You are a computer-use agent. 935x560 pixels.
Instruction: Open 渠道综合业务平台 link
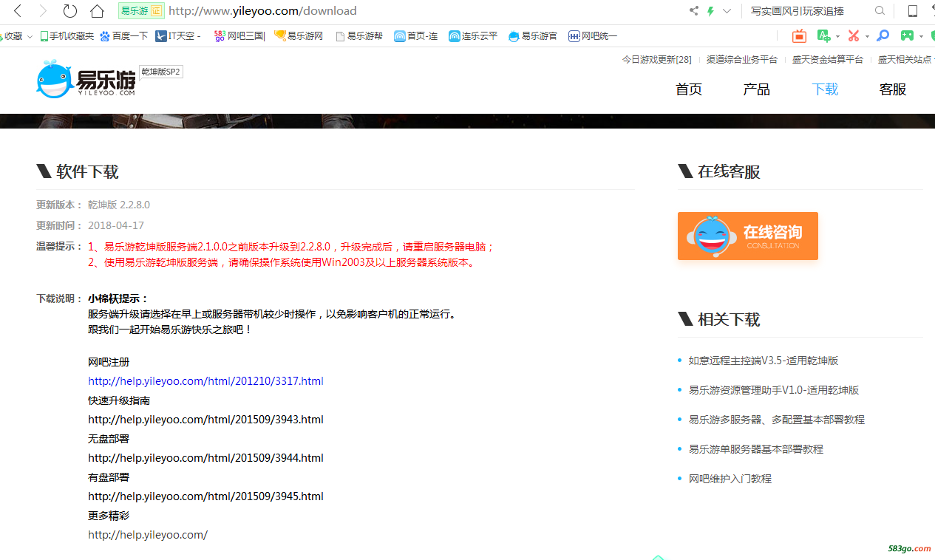point(742,60)
